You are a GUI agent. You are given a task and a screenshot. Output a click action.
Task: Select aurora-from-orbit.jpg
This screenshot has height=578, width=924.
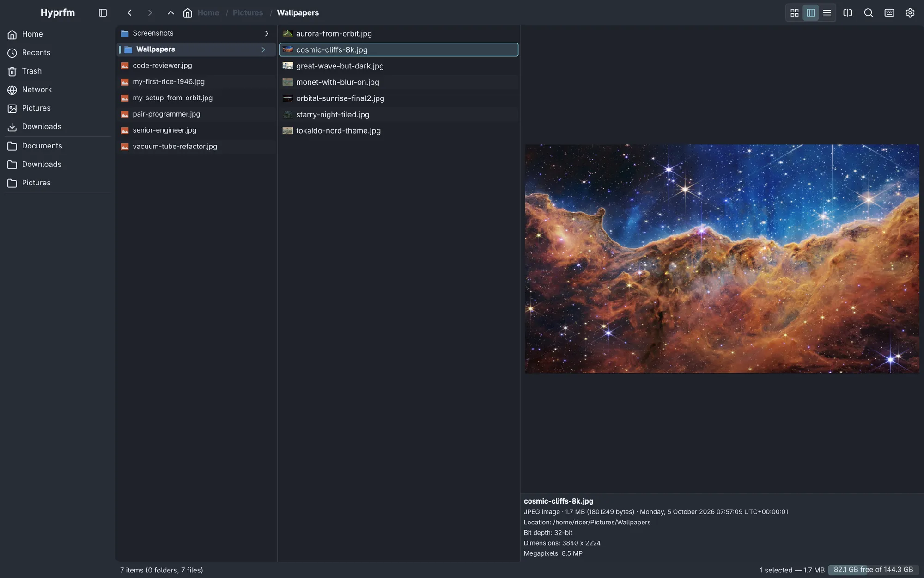tap(399, 34)
